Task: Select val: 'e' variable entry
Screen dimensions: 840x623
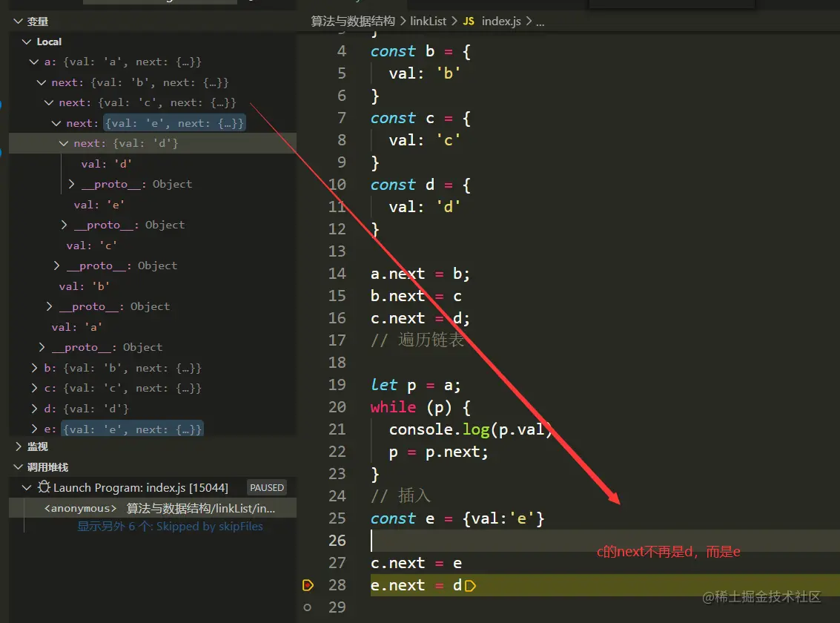Action: (x=99, y=205)
